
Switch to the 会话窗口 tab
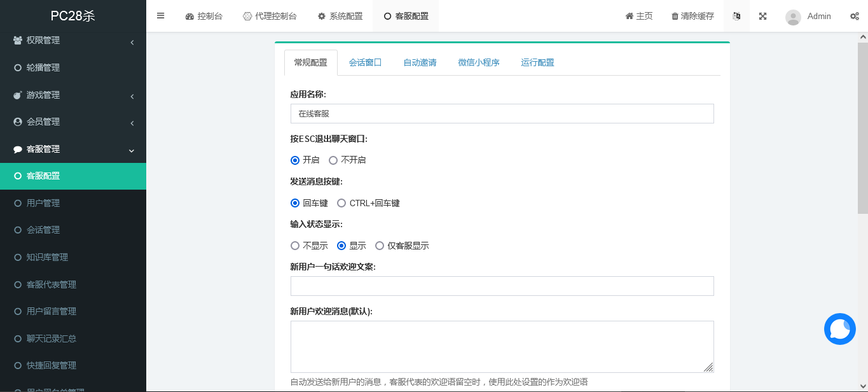click(365, 62)
